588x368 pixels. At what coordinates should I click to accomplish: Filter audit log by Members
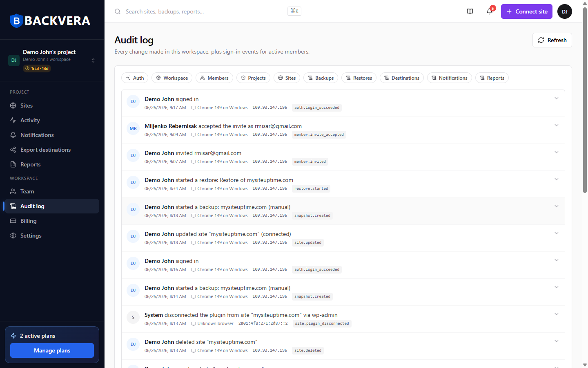[214, 78]
